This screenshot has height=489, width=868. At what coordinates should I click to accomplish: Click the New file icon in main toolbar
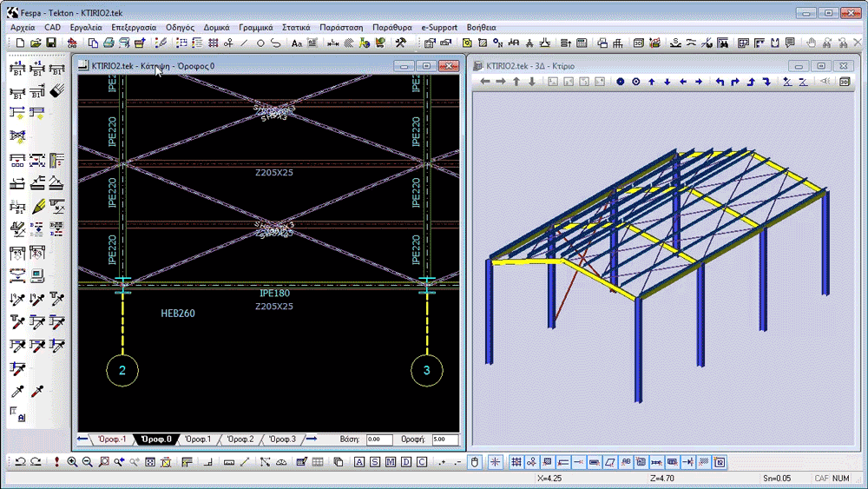pyautogui.click(x=21, y=43)
